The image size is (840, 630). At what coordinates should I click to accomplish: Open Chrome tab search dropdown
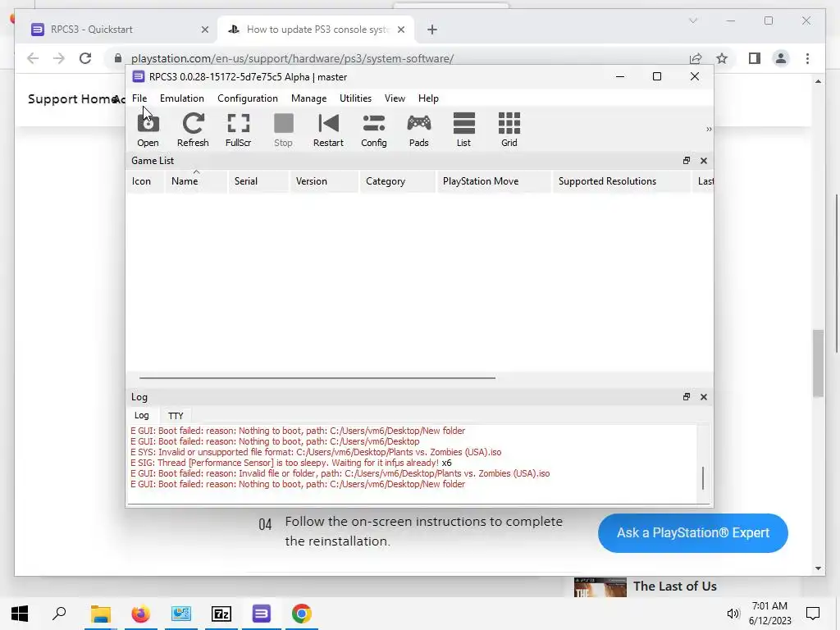pos(693,21)
